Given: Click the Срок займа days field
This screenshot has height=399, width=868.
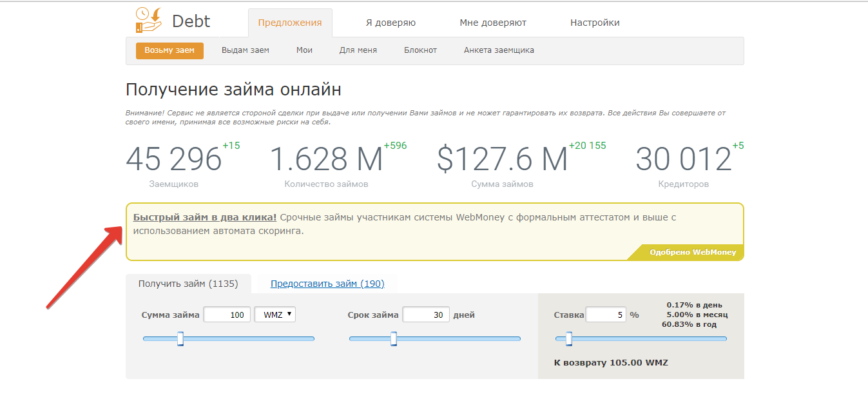Looking at the screenshot, I should coord(426,315).
